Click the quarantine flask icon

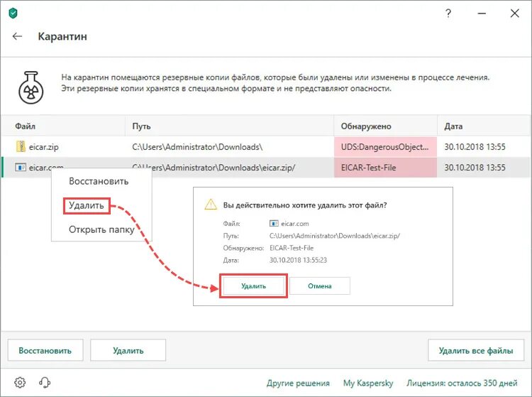tap(31, 87)
